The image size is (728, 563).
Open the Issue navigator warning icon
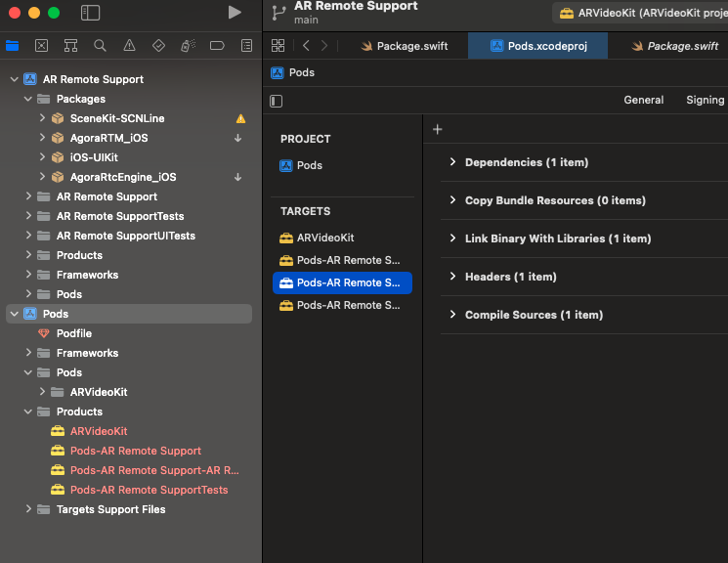click(129, 46)
